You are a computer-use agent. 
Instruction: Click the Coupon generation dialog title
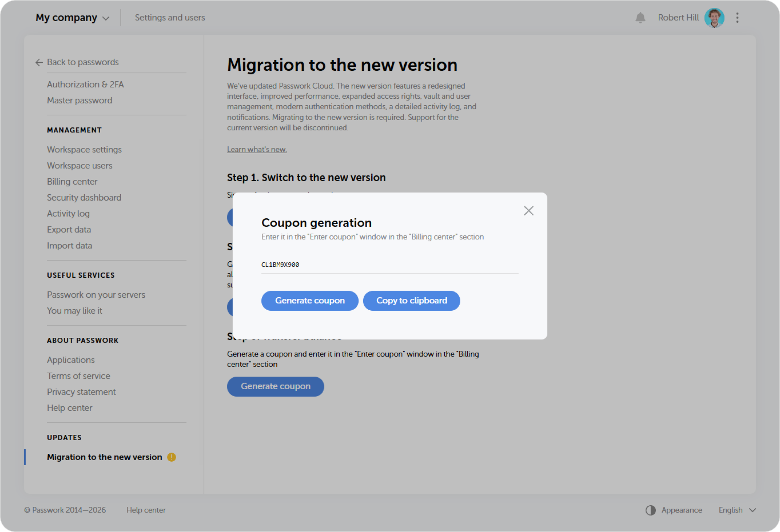316,222
